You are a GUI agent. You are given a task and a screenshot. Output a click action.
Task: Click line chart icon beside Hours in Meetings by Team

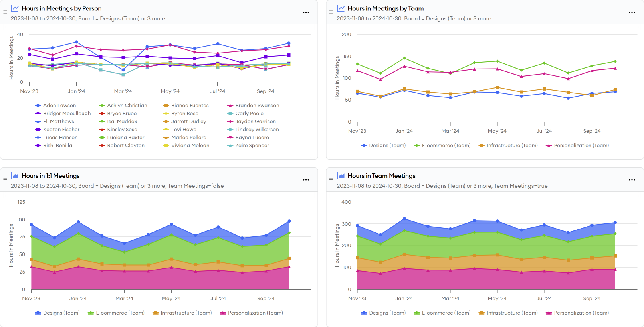[341, 8]
